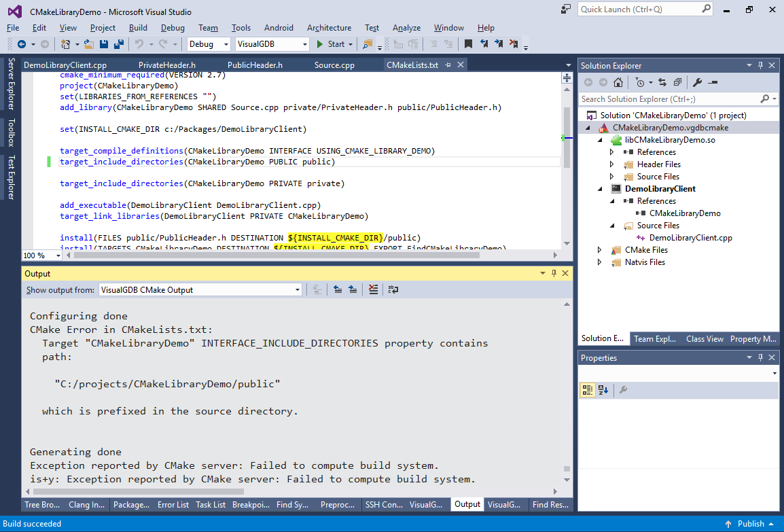Open the Start button dropdown arrow
Screen dimensions: 784x532
pyautogui.click(x=351, y=44)
